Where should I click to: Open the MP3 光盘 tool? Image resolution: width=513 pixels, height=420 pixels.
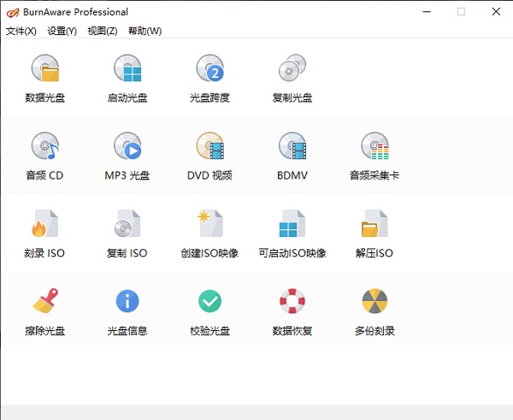pyautogui.click(x=127, y=147)
